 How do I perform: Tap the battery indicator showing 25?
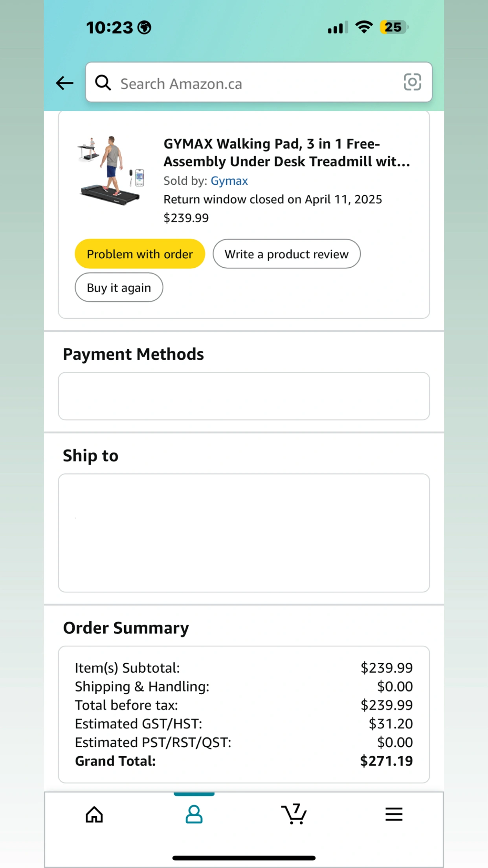pos(394,27)
